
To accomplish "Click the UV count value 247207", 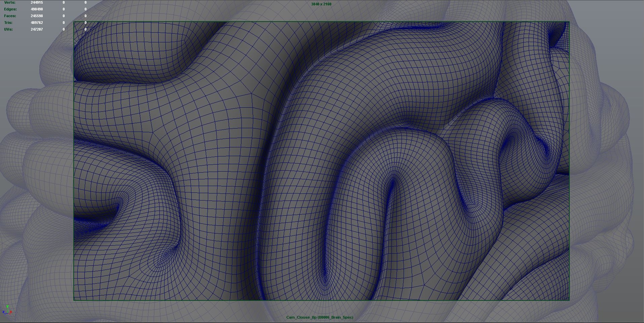I will (37, 29).
